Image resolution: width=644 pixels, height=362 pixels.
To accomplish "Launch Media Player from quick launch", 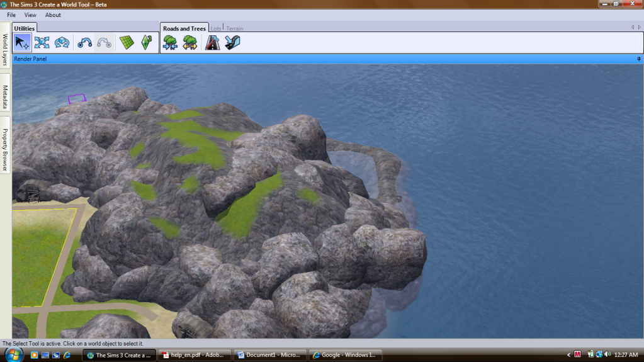I will pyautogui.click(x=34, y=355).
